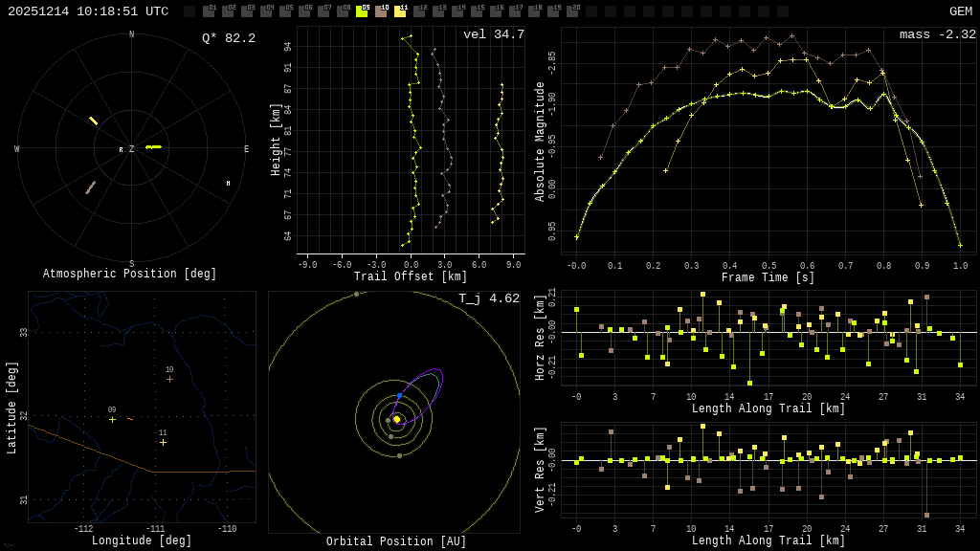Click the Q* 82.2 value
This screenshot has width=980, height=551.
pos(228,38)
